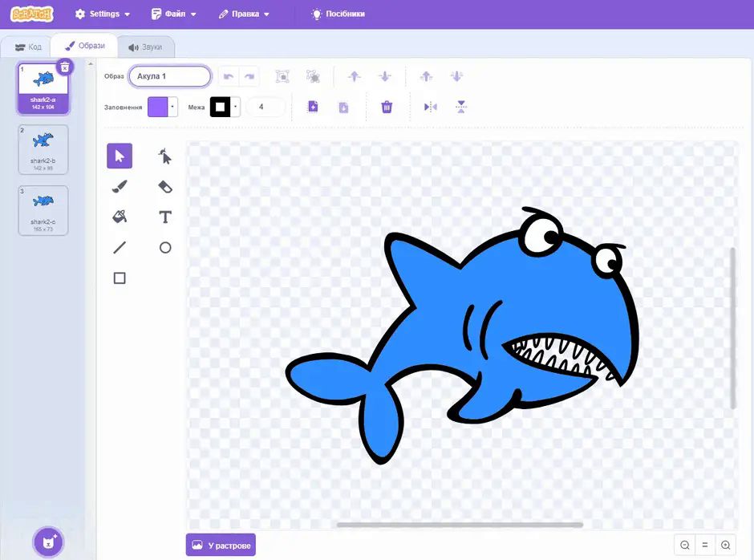
Task: Select the shark2-b costume thumbnail
Action: click(43, 149)
